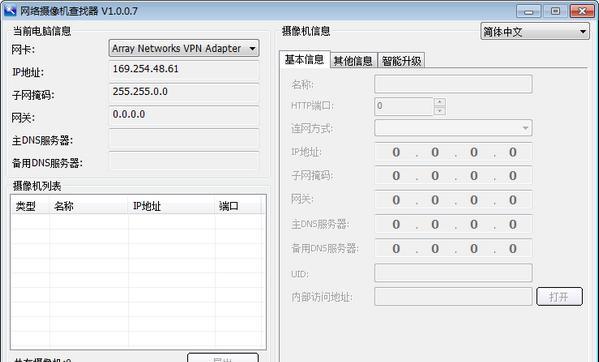Close the camera finder window
The width and height of the screenshot is (599, 362).
[x=582, y=11]
